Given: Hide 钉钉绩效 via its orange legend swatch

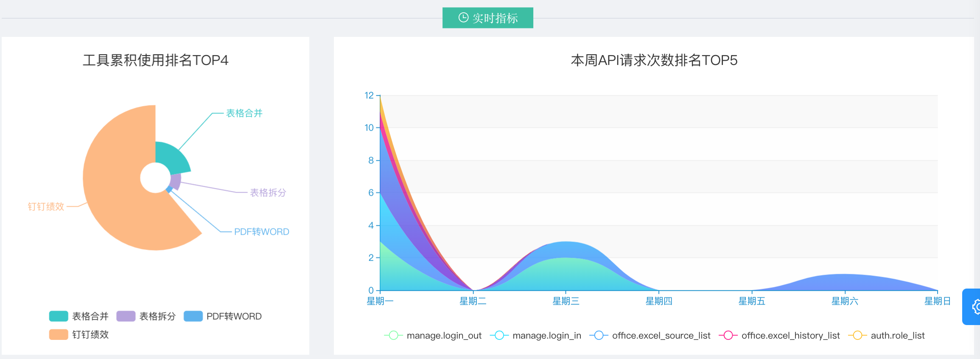Looking at the screenshot, I should 59,334.
